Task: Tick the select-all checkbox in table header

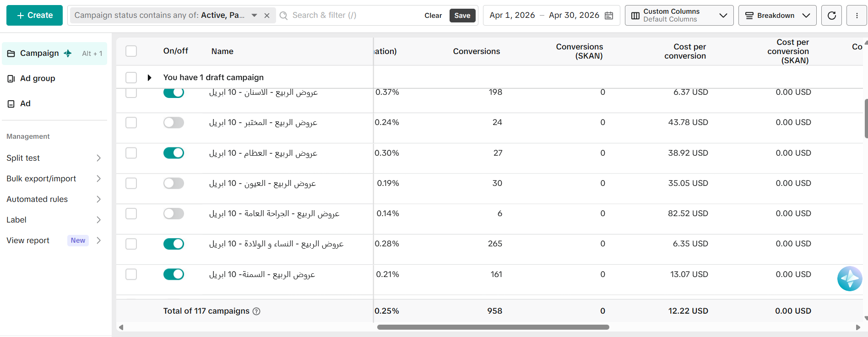Action: coord(131,51)
